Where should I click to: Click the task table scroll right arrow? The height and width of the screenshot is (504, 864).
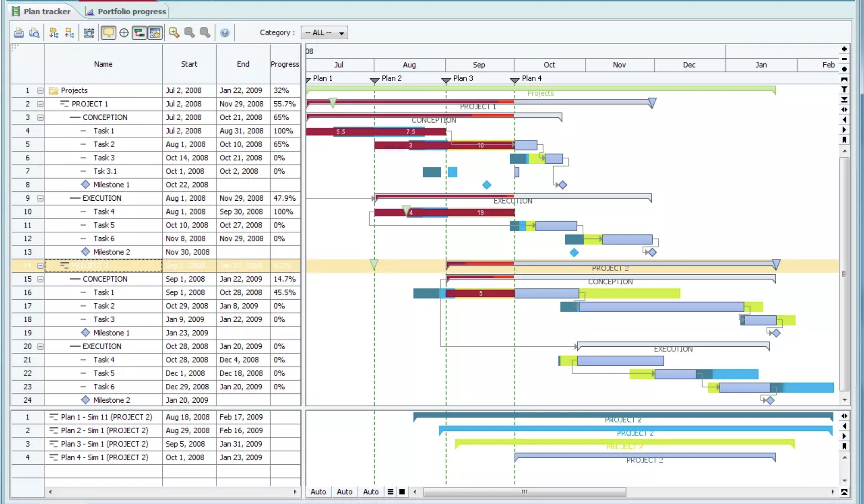pos(295,492)
